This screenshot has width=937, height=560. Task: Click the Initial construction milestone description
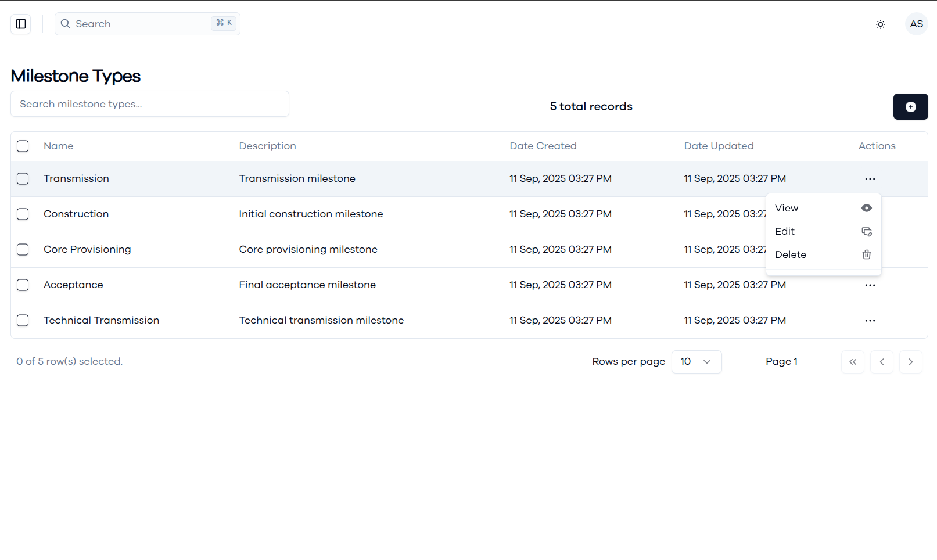(311, 214)
